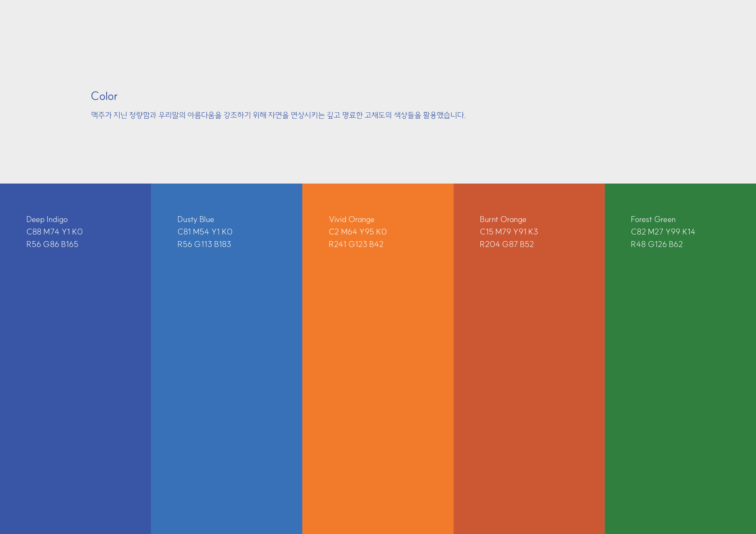Click the Dusty Blue name label
Screen dimensions: 756x534
click(196, 219)
